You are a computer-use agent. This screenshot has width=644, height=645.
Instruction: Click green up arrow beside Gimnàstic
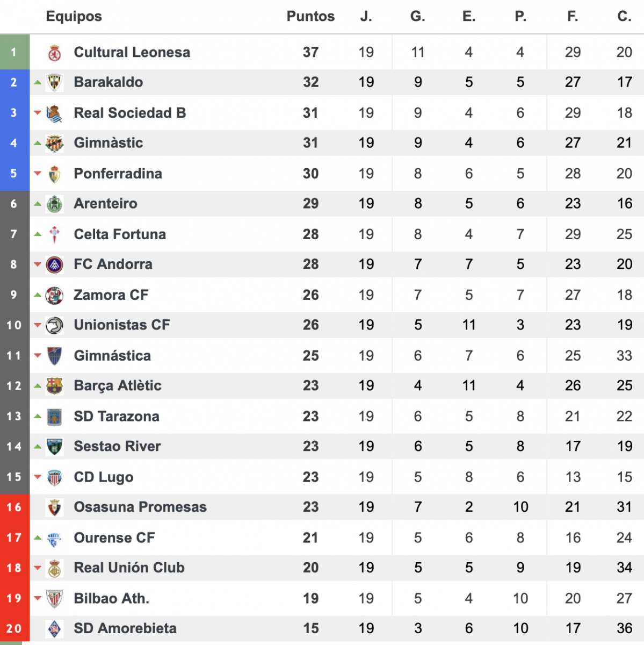tap(38, 143)
